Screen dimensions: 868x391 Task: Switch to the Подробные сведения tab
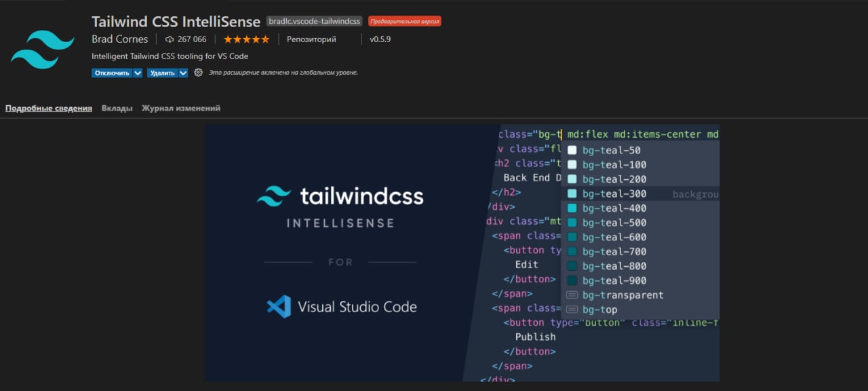[x=49, y=108]
